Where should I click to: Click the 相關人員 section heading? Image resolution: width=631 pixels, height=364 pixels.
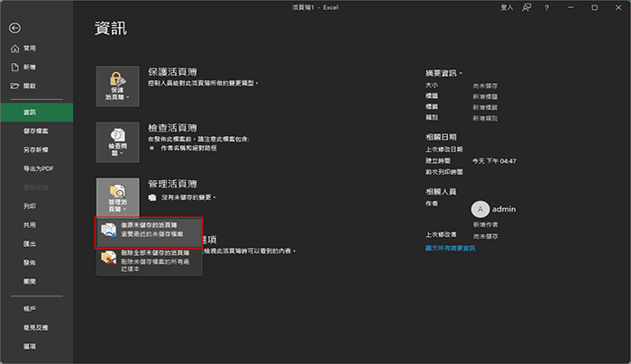click(x=441, y=192)
